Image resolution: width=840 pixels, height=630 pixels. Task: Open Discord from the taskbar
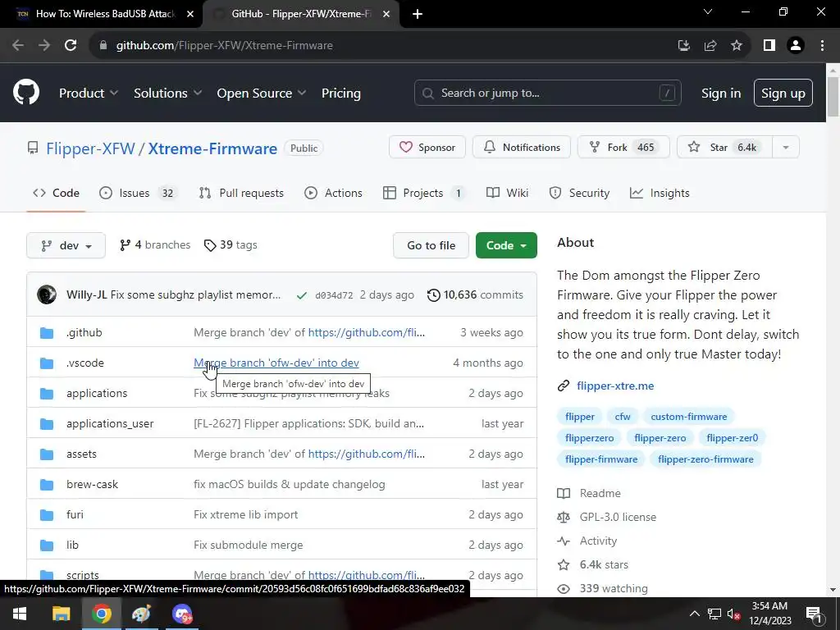pyautogui.click(x=182, y=614)
